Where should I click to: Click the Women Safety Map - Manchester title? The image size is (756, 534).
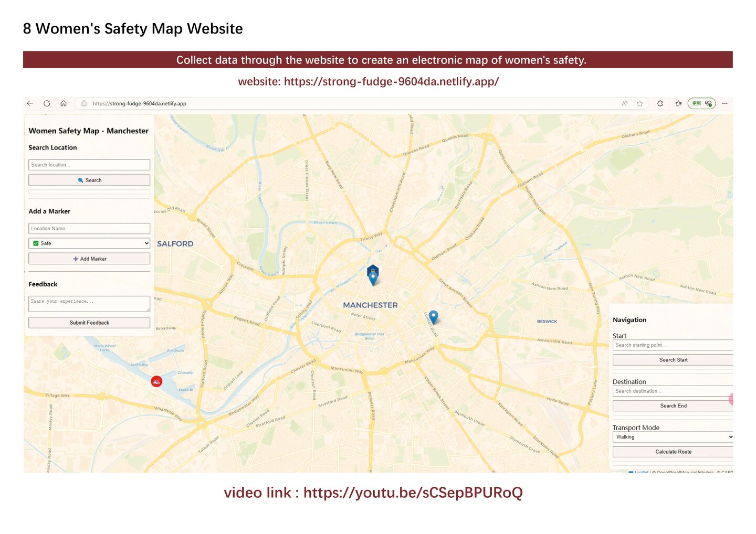pos(89,131)
